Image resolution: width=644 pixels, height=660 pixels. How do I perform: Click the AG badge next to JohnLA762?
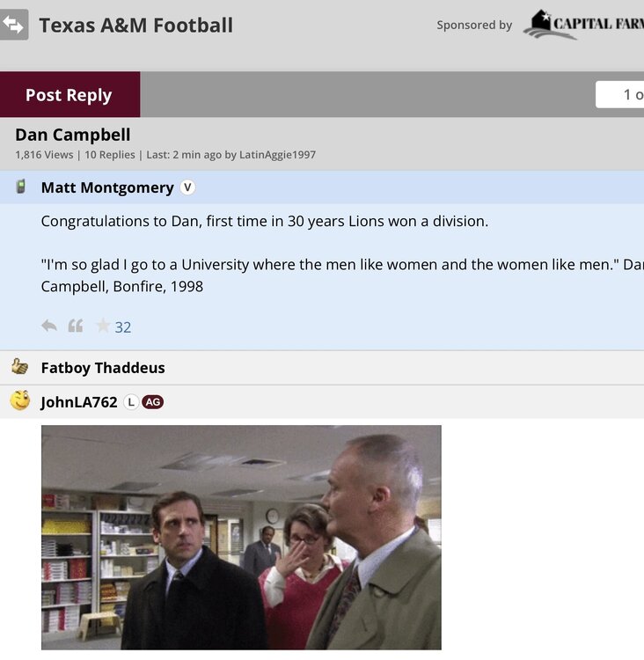point(153,402)
